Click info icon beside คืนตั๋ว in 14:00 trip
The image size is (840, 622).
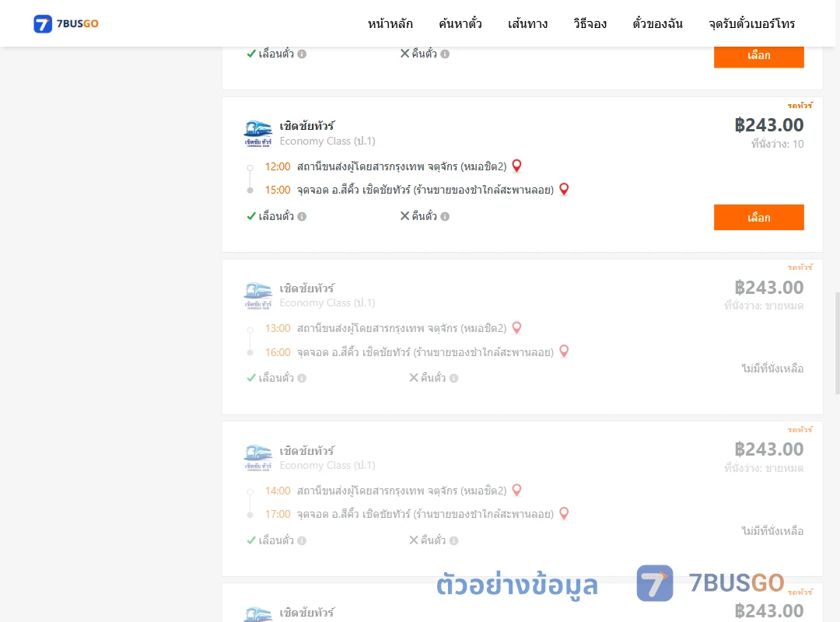(453, 540)
